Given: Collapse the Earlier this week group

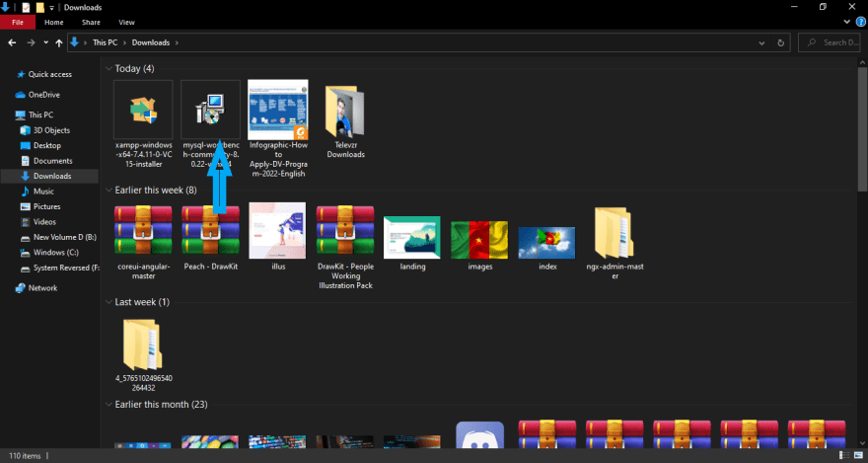Looking at the screenshot, I should point(108,191).
